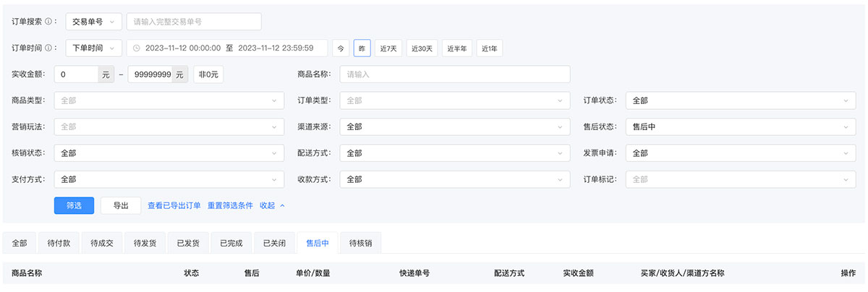868x292 pixels.
Task: Select the 今 quick date option
Action: coord(340,48)
